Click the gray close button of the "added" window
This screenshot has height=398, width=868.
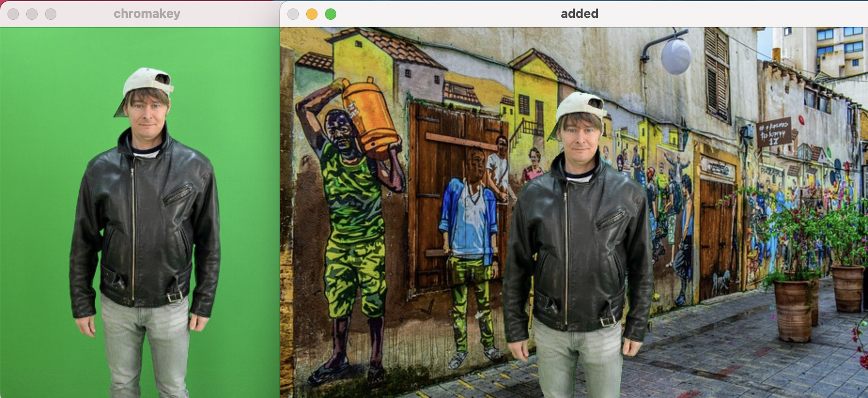(293, 14)
